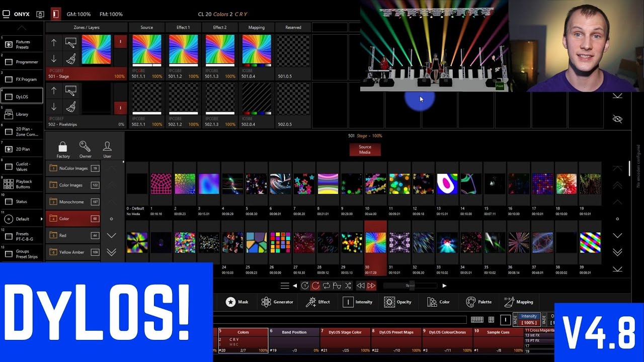Viewport: 644px width, 362px height.
Task: Jump to the bottom of the folder list
Action: tap(111, 252)
